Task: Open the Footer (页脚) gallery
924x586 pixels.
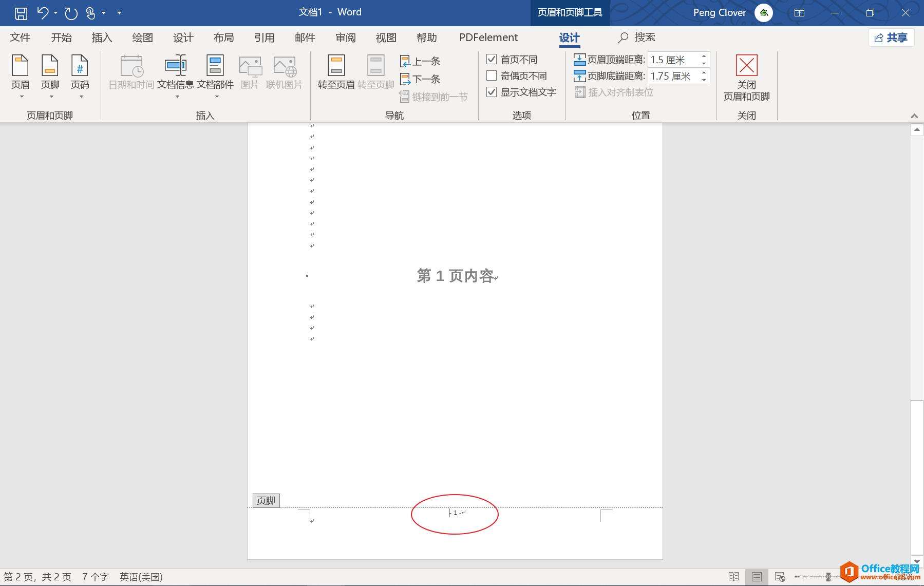Action: point(50,77)
